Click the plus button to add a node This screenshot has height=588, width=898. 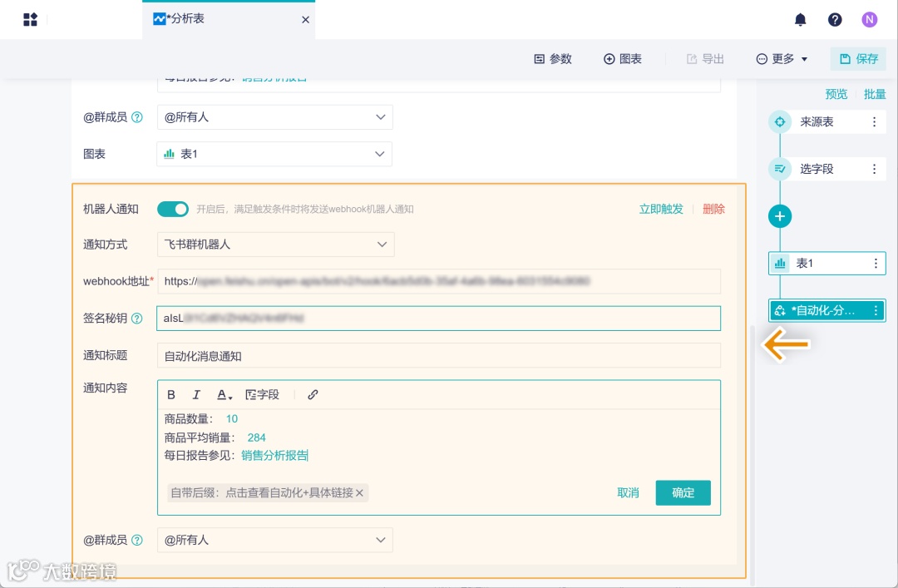(x=780, y=216)
